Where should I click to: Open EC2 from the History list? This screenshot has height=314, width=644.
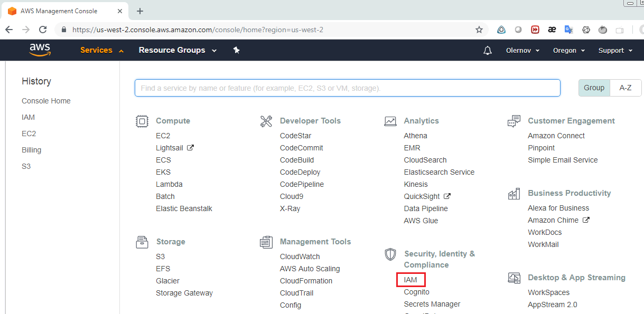(x=29, y=134)
